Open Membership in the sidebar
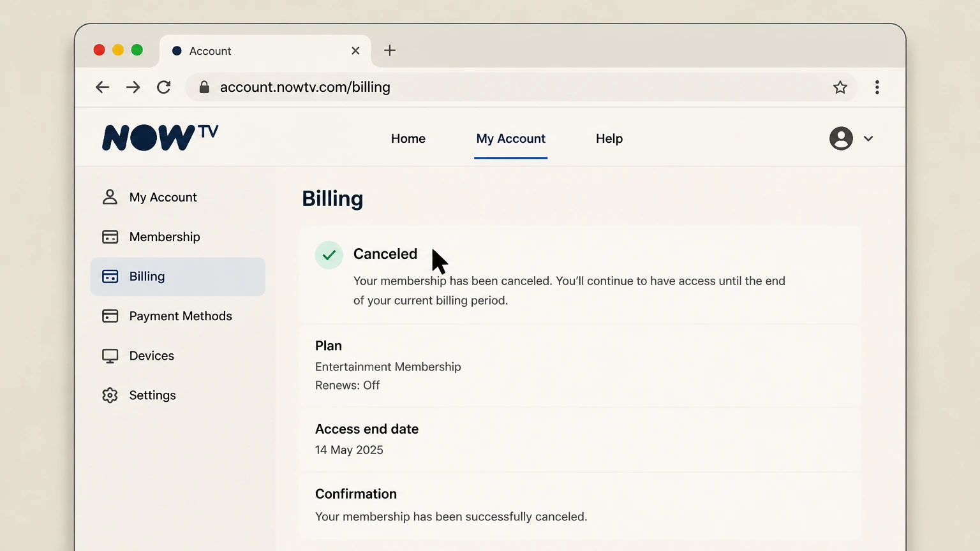The width and height of the screenshot is (980, 551). (x=177, y=237)
